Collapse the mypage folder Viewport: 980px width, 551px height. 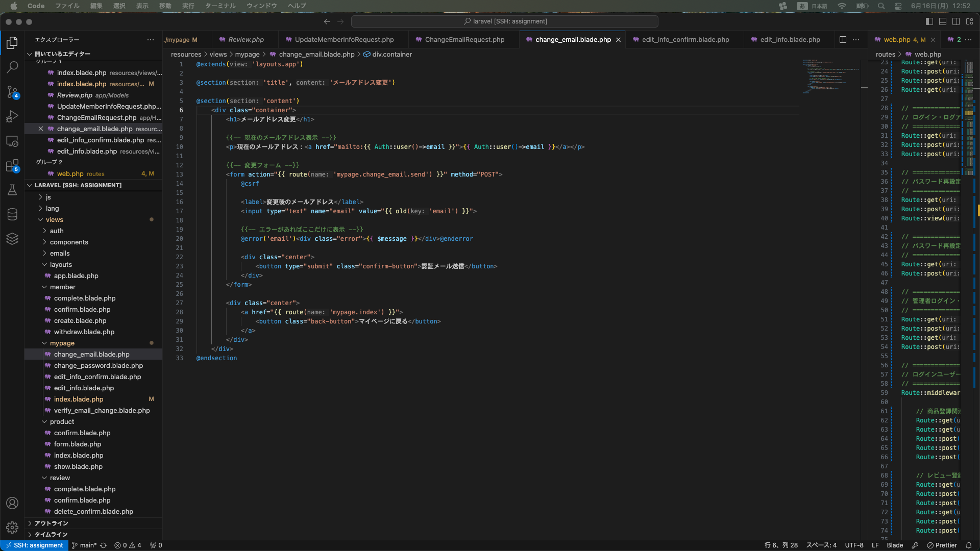pos(62,343)
